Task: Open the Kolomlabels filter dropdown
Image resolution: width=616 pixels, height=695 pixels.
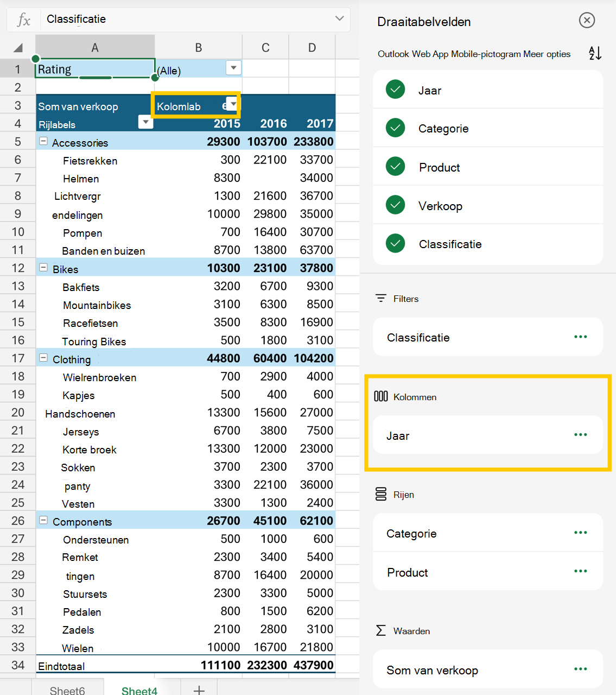Action: coord(233,103)
